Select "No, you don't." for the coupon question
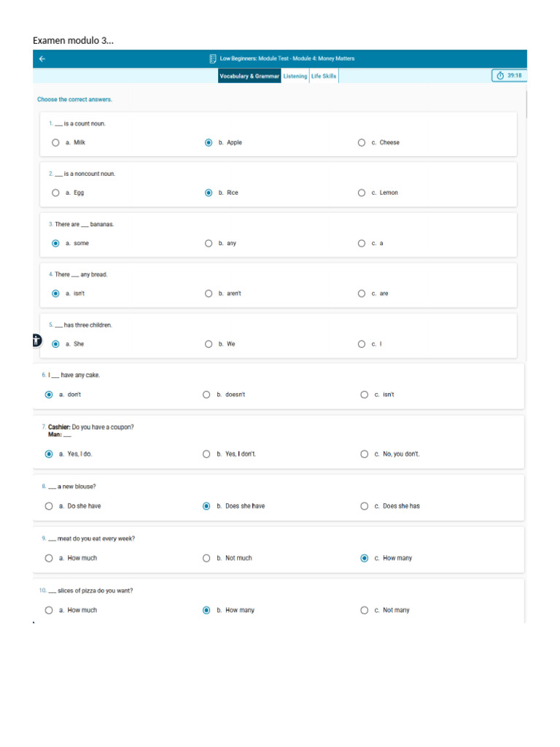560x747 pixels. point(365,454)
